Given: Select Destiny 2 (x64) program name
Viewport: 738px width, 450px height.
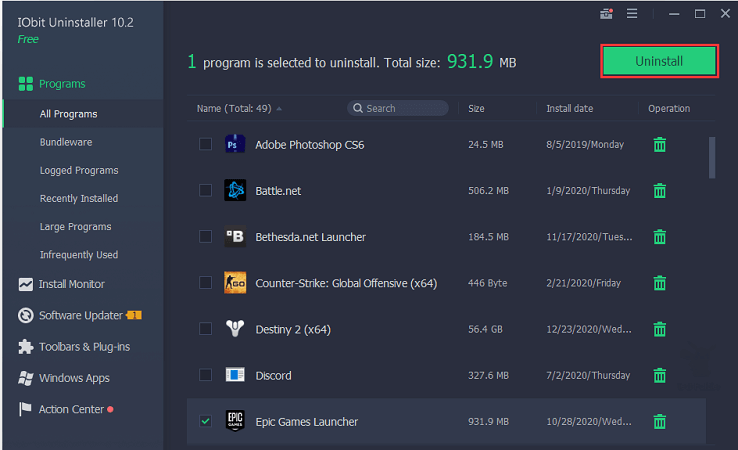Looking at the screenshot, I should tap(293, 329).
